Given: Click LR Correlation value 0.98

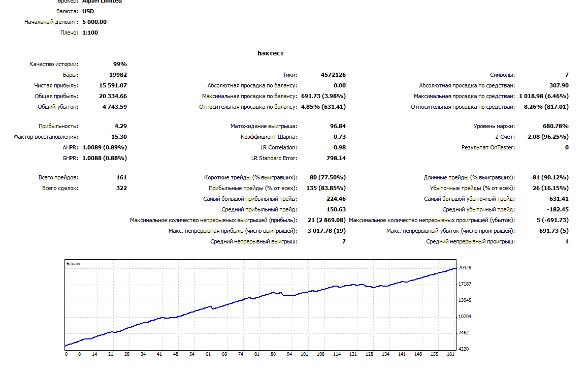Looking at the screenshot, I should point(340,147).
